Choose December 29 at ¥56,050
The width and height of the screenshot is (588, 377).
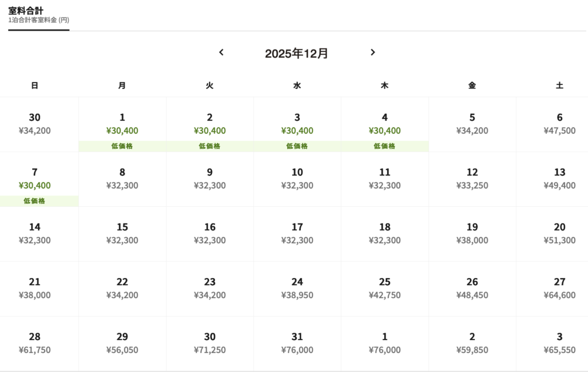[x=122, y=344]
